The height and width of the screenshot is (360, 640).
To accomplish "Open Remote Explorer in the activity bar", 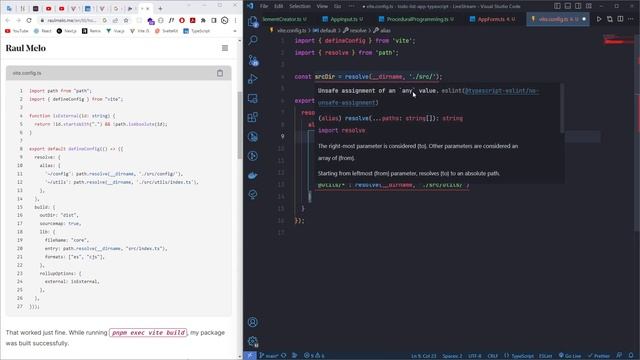I will point(253,98).
